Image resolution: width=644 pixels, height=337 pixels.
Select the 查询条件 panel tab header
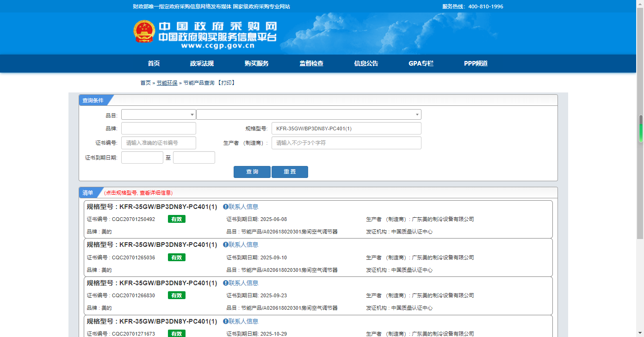click(93, 100)
